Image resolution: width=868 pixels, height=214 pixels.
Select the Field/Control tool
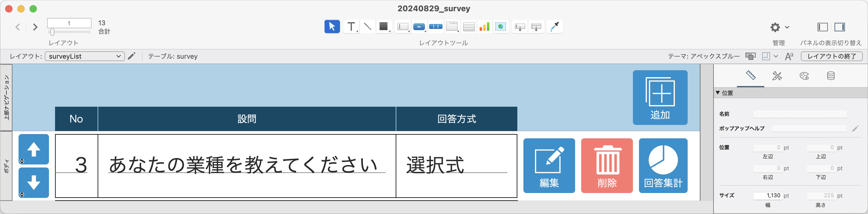[403, 27]
